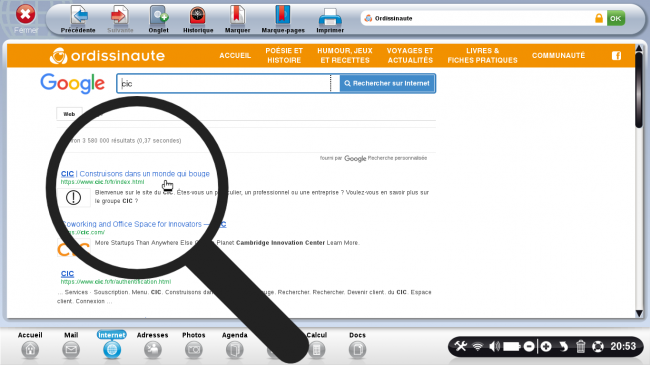Click Rechercher sur Internet button
650x365 pixels.
(387, 83)
